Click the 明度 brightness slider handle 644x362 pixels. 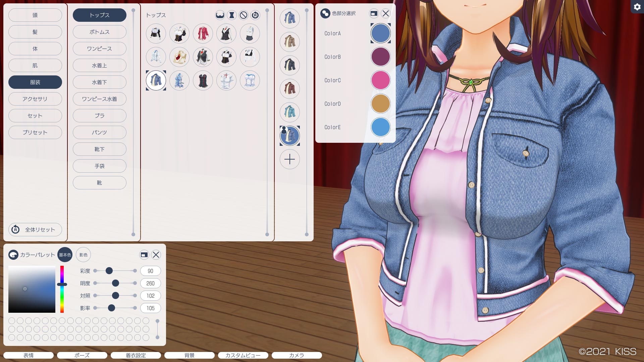point(115,283)
